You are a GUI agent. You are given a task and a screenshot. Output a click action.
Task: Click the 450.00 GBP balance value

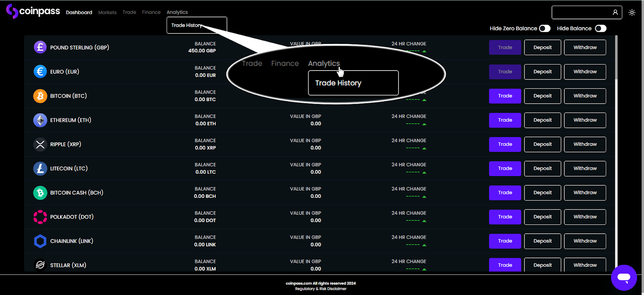click(x=202, y=51)
